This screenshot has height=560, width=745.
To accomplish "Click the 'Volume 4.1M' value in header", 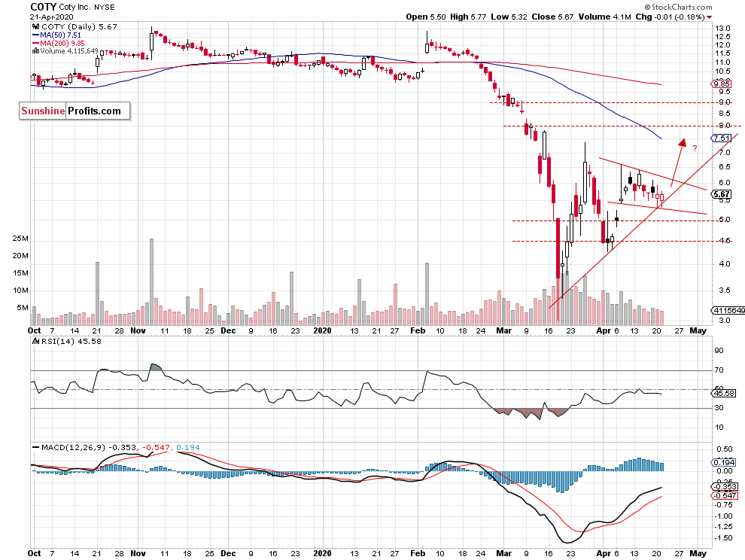I will 604,17.
